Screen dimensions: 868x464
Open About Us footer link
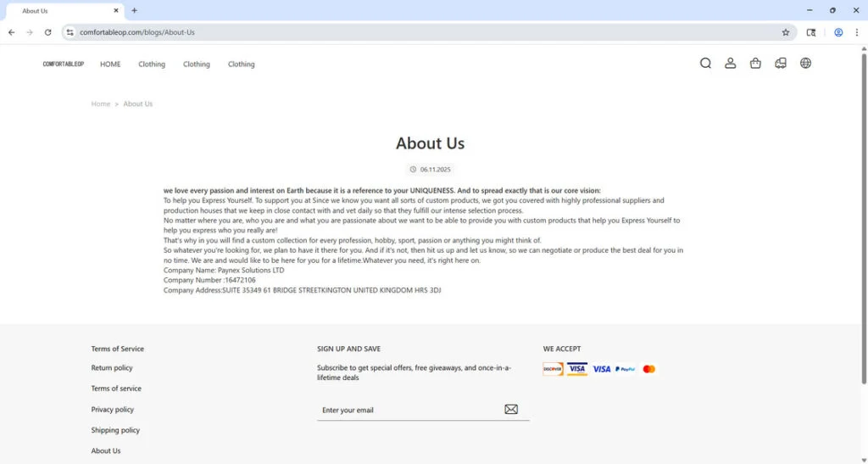[x=106, y=450]
